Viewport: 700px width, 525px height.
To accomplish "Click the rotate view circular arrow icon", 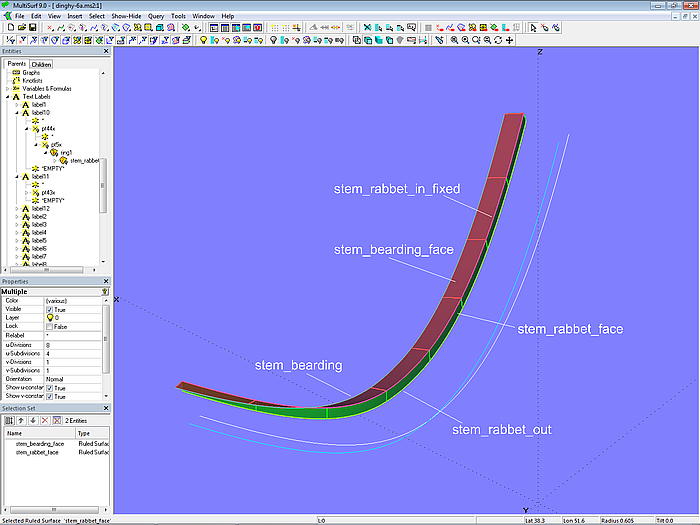I will coord(499,40).
